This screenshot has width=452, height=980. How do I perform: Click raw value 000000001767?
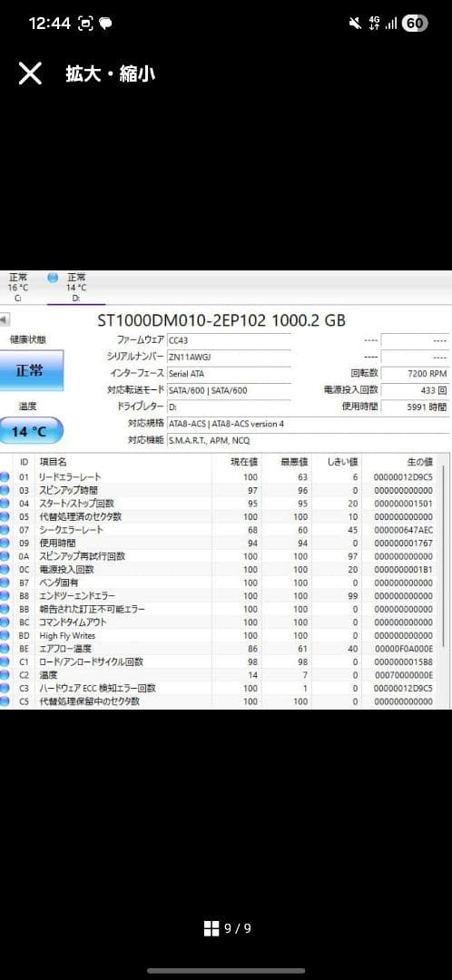tap(403, 544)
